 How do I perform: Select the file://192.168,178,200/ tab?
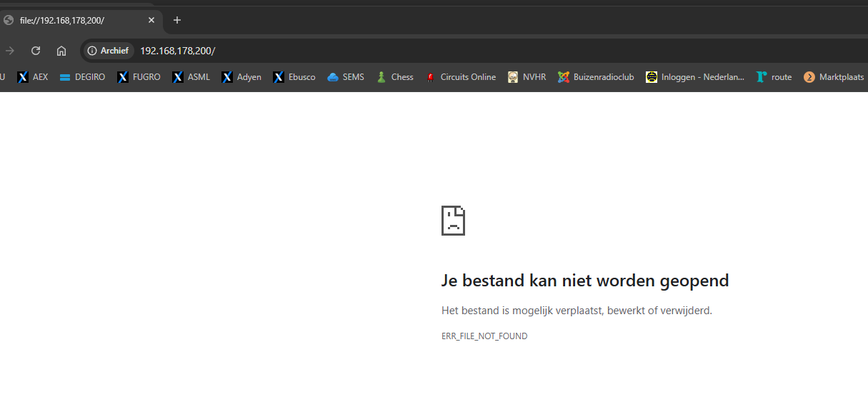81,20
